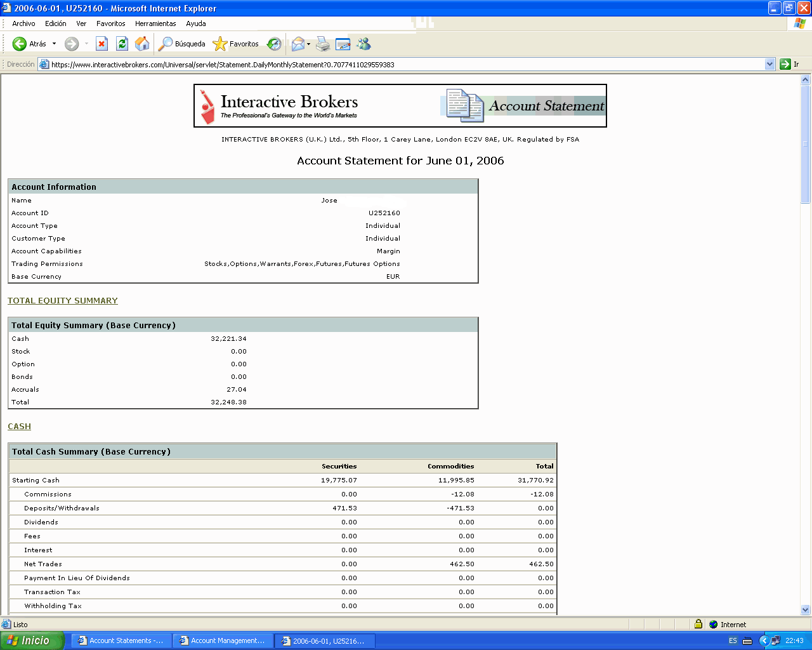Switch to Account Management taskbar window

click(223, 640)
